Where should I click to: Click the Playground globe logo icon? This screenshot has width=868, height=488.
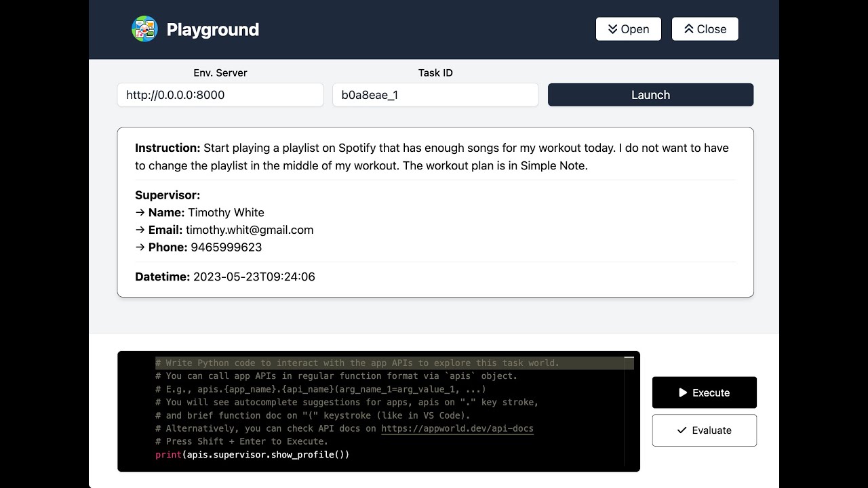144,29
